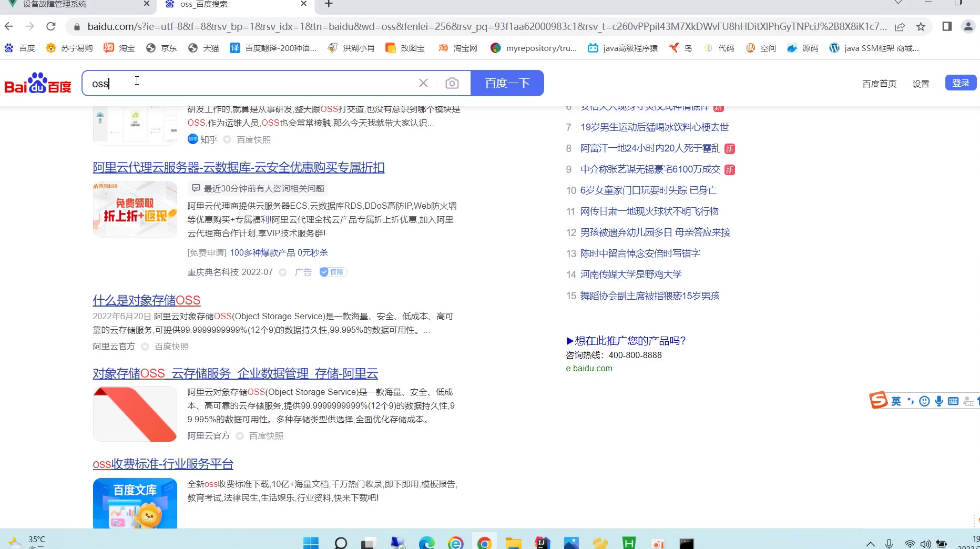Toggle Sogou 英 language mode

(896, 401)
